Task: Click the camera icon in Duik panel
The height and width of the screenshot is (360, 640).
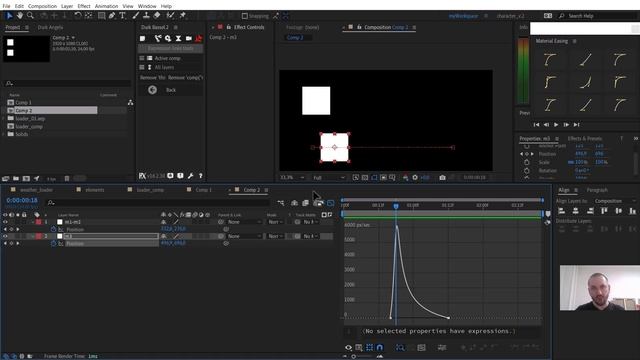Action: tap(189, 38)
